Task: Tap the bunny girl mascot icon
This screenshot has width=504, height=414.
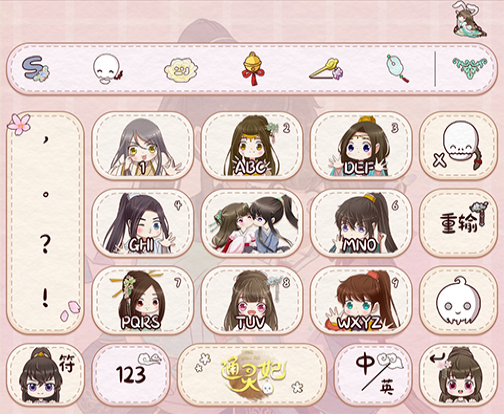Action: click(469, 18)
